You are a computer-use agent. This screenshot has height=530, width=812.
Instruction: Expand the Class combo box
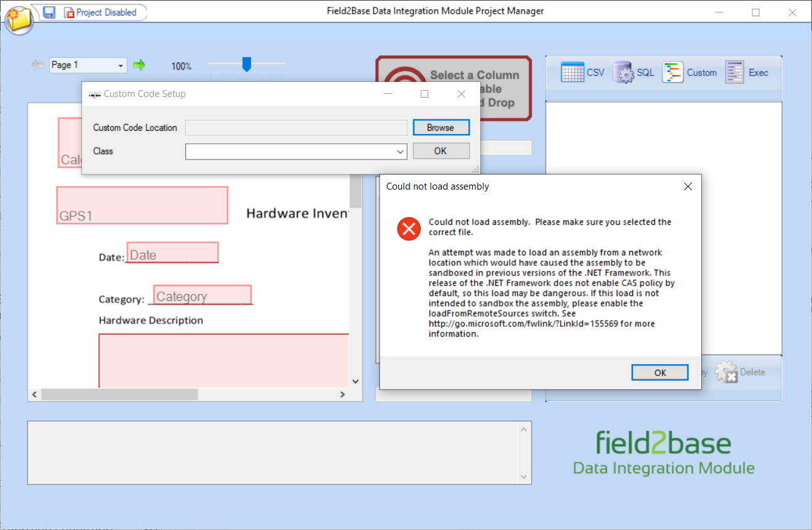coord(401,151)
